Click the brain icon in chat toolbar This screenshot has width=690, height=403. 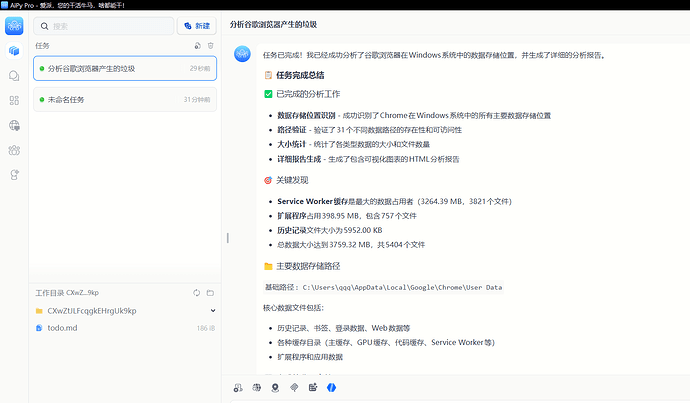coord(257,388)
